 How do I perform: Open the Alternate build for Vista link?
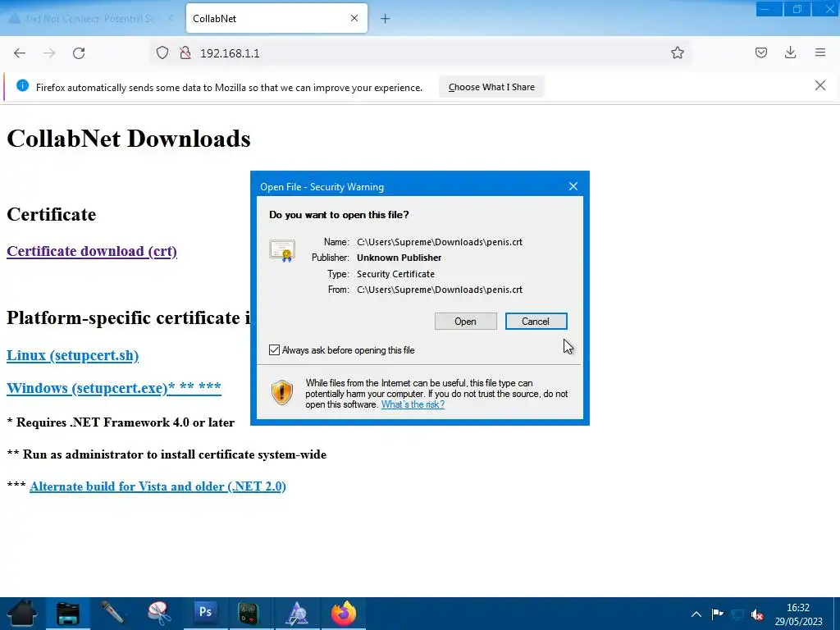157,486
